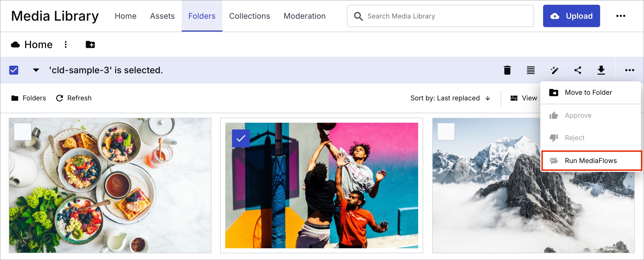Create a new folder with add-folder icon
The image size is (644, 260).
pos(90,45)
